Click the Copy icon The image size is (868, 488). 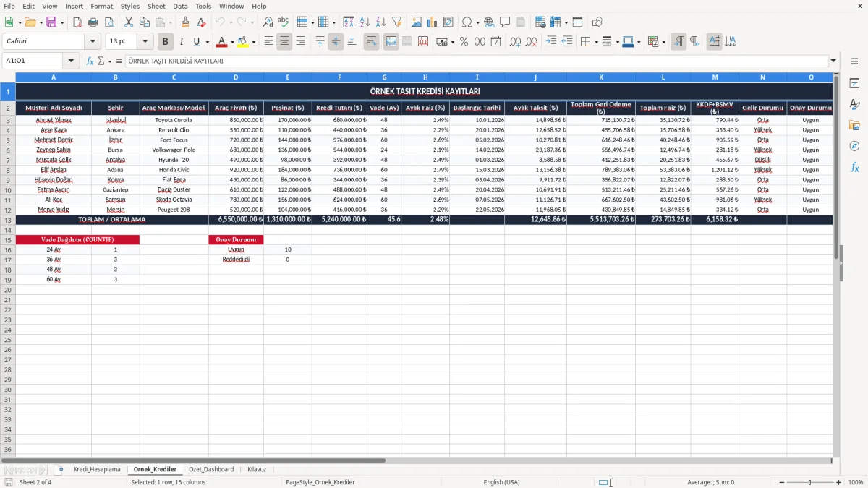tap(145, 22)
